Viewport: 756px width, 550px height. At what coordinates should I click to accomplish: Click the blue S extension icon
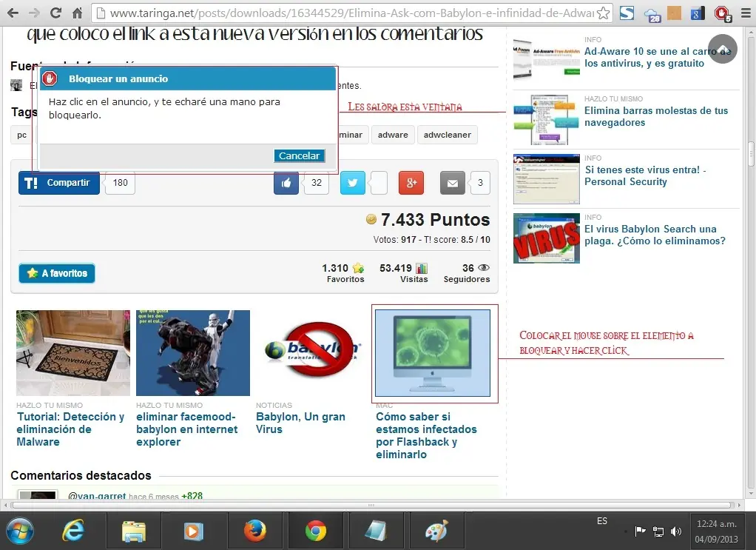coord(627,13)
